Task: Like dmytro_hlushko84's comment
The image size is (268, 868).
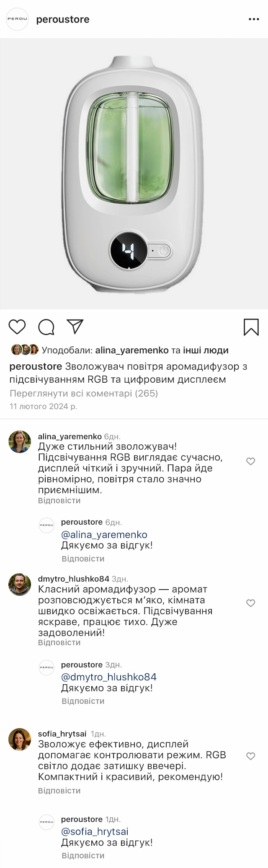Action: [250, 603]
